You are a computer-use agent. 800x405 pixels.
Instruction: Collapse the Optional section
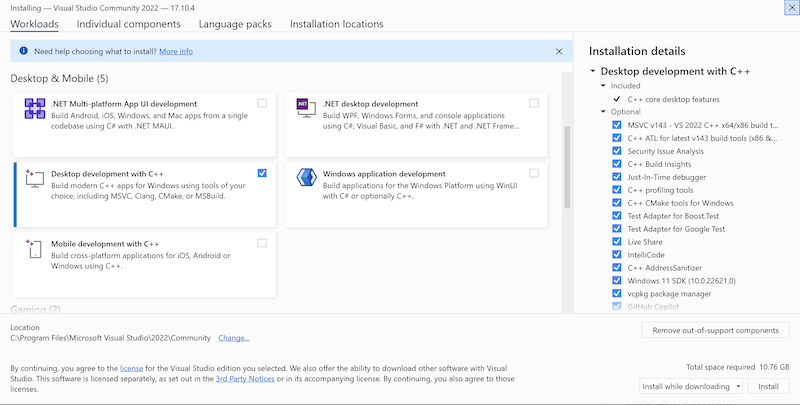(x=604, y=112)
